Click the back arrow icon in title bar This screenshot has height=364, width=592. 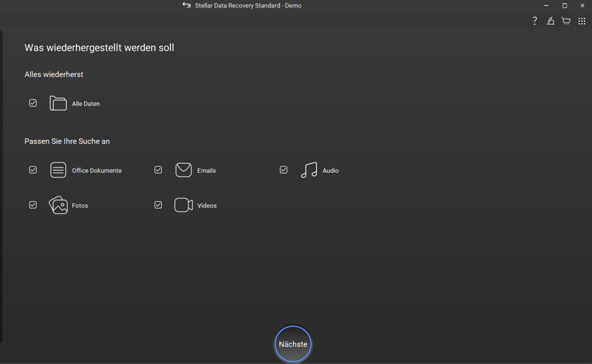click(x=187, y=5)
